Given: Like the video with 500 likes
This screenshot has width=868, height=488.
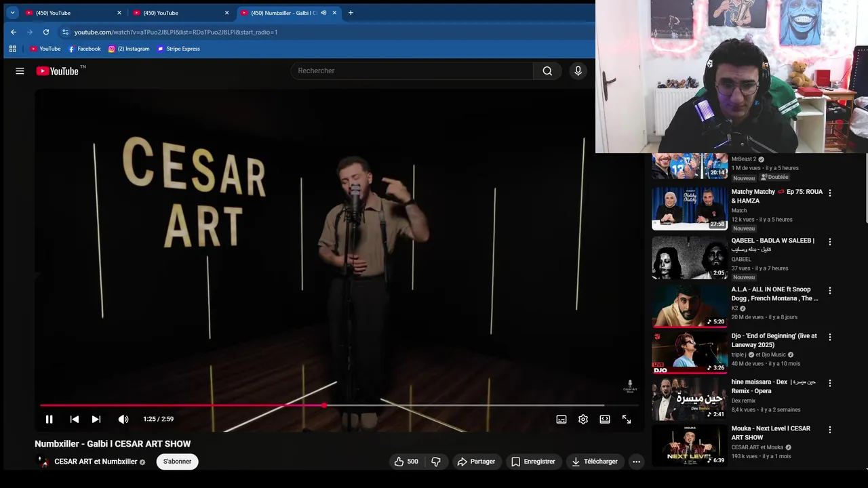Looking at the screenshot, I should (406, 462).
